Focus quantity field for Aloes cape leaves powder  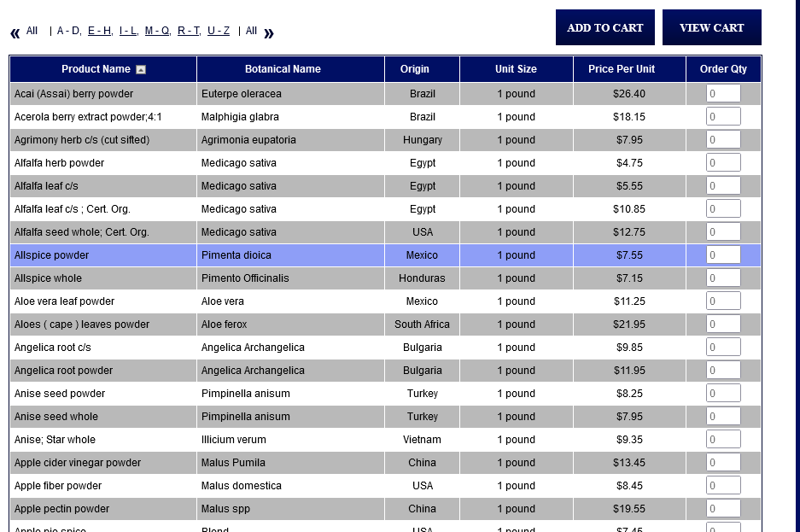(x=723, y=324)
